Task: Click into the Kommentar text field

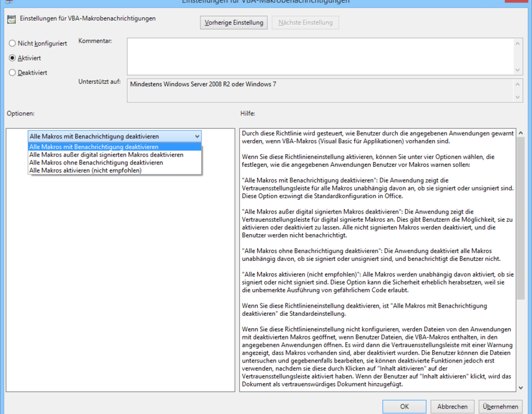Action: 320,56
